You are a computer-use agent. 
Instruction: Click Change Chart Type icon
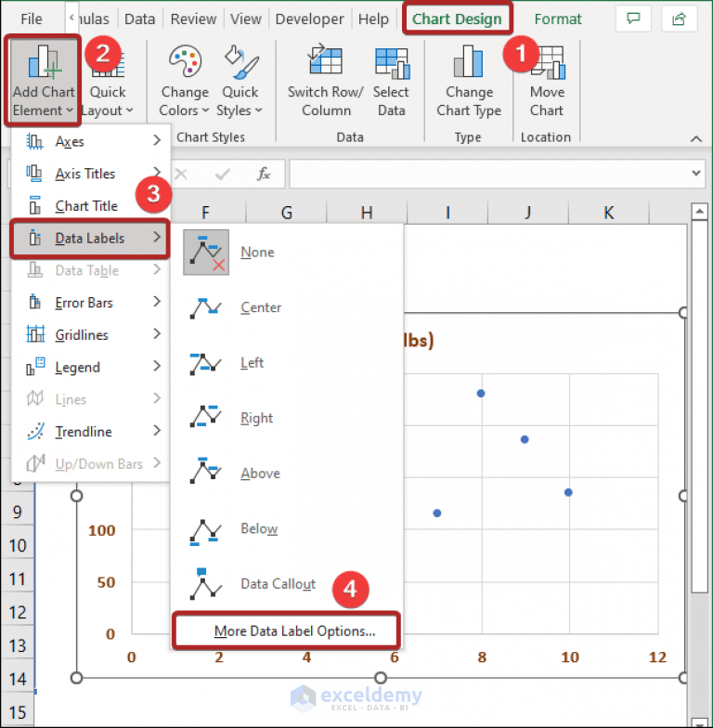coord(468,61)
